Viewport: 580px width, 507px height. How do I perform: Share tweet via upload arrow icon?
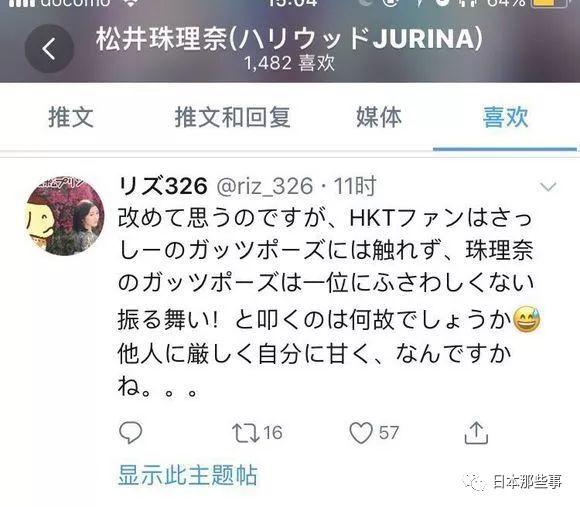pyautogui.click(x=476, y=432)
